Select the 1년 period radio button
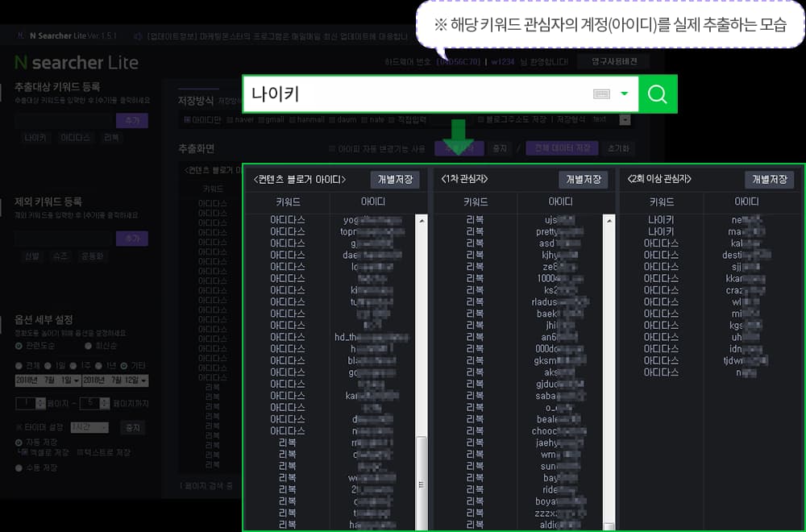The width and height of the screenshot is (806, 532). click(98, 366)
